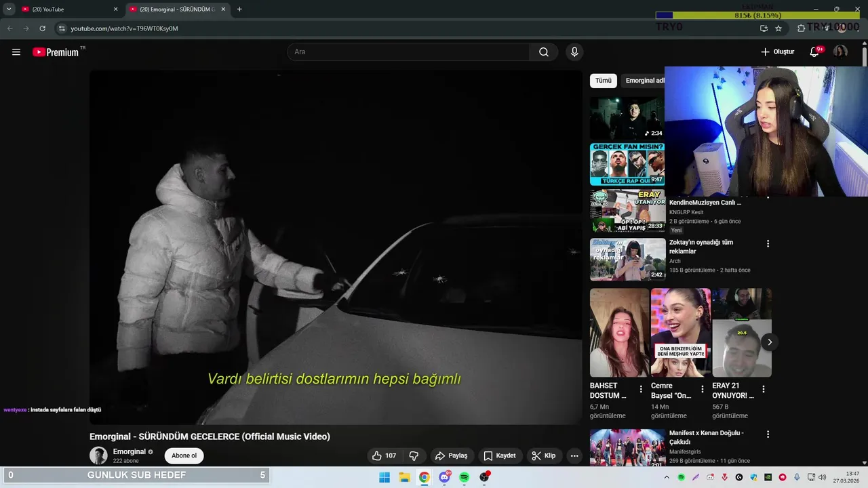Viewport: 868px width, 488px height.
Task: Click Emorginal channel avatar
Action: (x=98, y=455)
